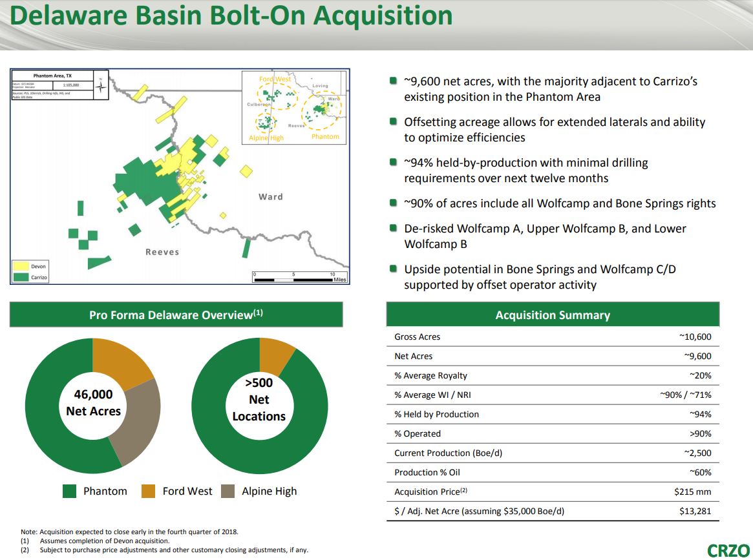Click the 46,000 Net Acres donut center
Image resolution: width=753 pixels, height=560 pixels.
coord(93,402)
